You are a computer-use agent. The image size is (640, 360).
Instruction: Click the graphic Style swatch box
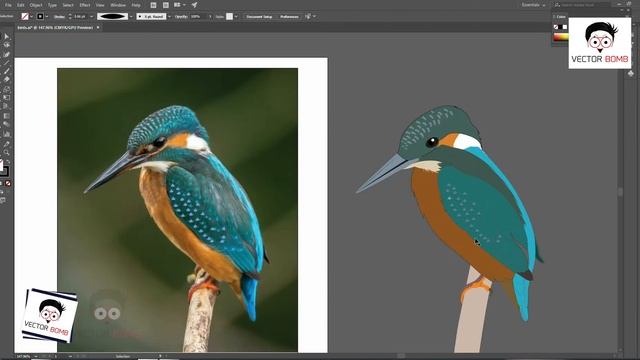230,16
